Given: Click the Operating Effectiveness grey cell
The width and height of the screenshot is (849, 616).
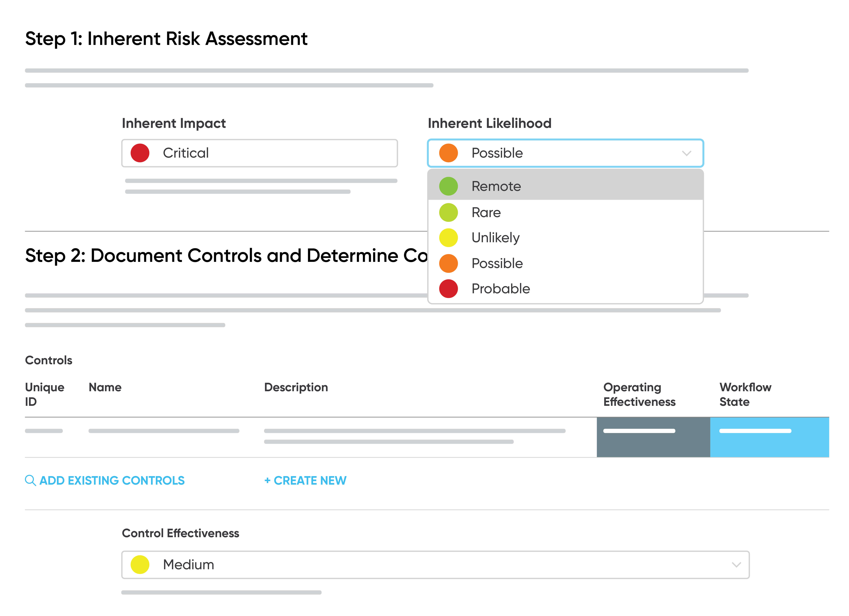Looking at the screenshot, I should (653, 437).
